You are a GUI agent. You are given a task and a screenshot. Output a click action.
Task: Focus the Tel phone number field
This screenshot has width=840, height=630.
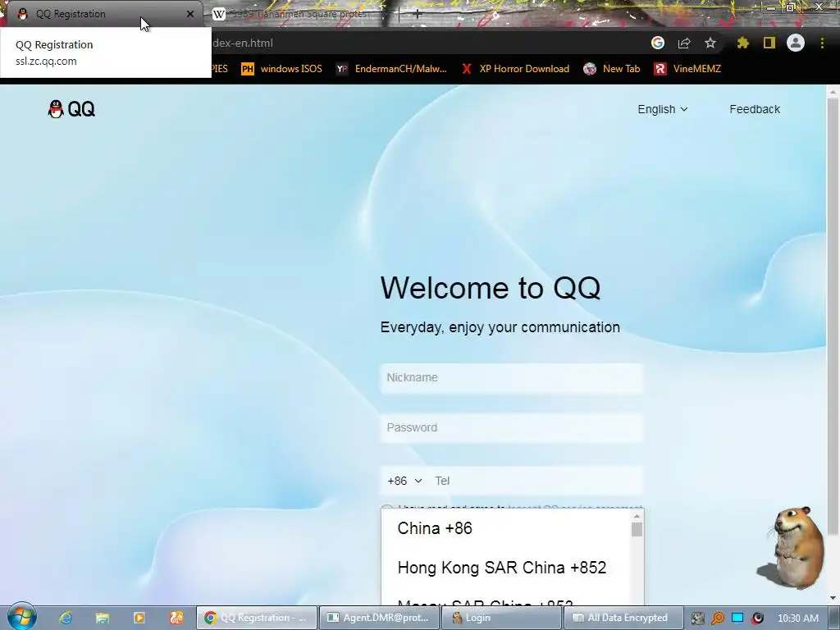[x=536, y=481]
